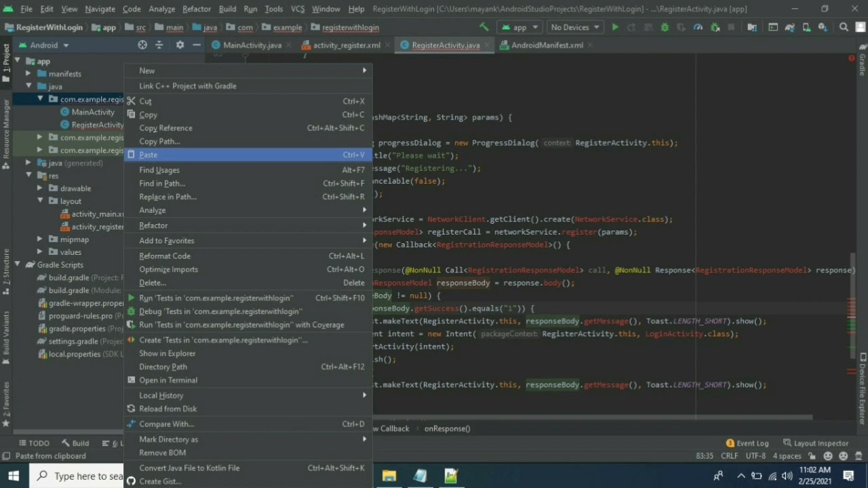Toggle the 2: Favorites tool window
This screenshot has height=488, width=868.
pos(6,404)
